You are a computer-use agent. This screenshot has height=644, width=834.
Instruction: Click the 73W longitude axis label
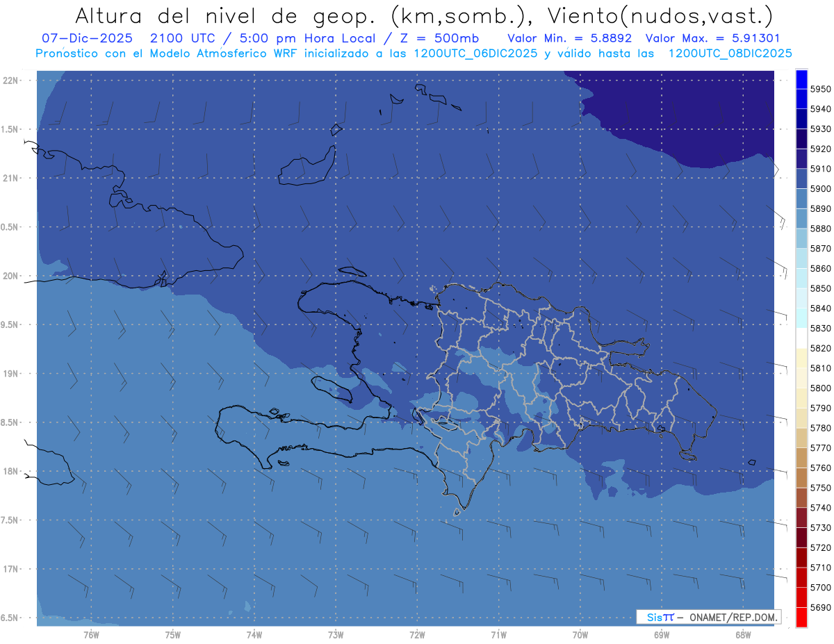[x=336, y=635]
